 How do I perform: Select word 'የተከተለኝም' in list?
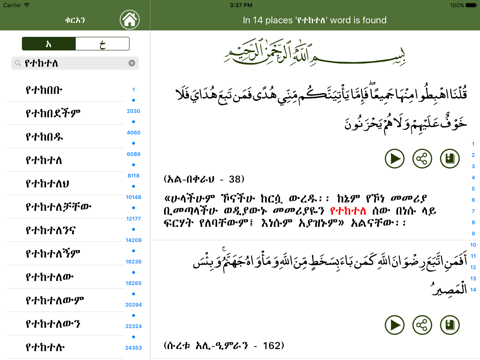pos(66,254)
